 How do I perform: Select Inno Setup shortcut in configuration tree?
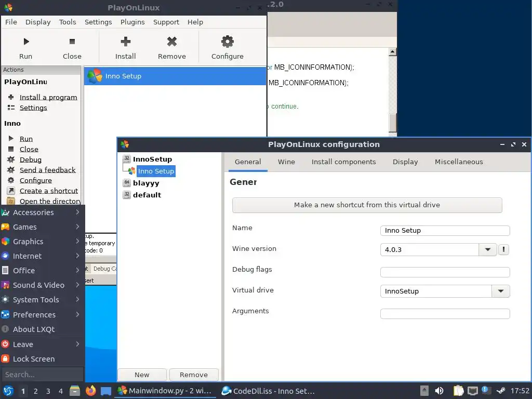coord(156,171)
